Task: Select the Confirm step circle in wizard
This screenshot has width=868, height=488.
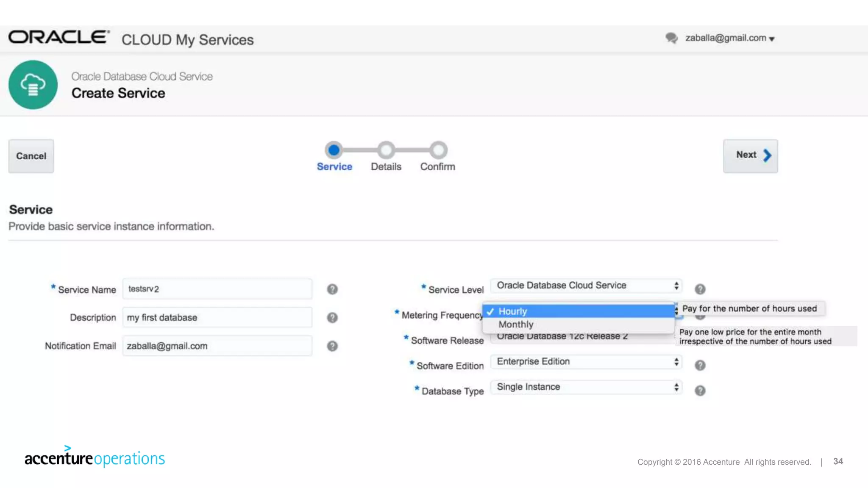Action: coord(438,150)
